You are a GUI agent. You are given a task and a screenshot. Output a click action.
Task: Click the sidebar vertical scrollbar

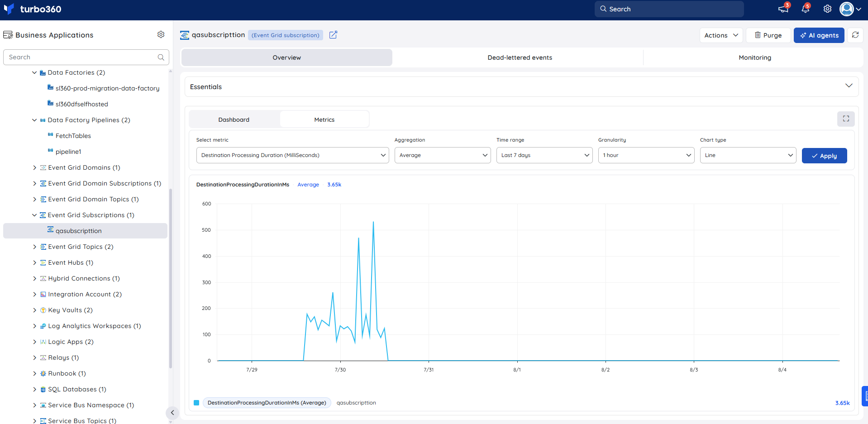(x=171, y=278)
